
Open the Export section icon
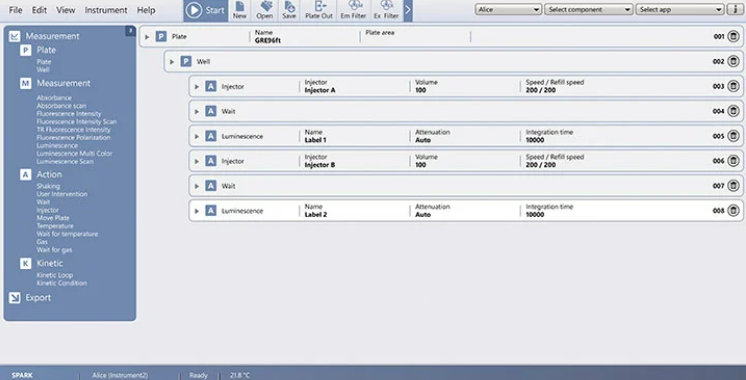tap(15, 298)
